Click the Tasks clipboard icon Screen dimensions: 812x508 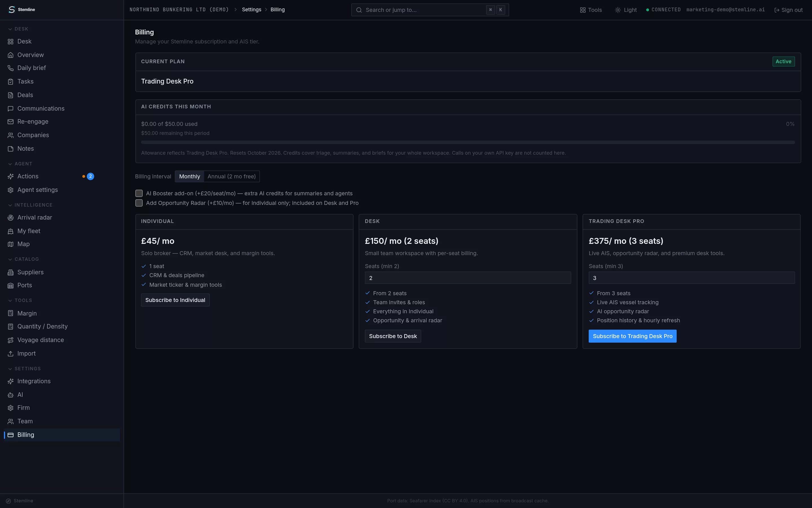(x=10, y=82)
